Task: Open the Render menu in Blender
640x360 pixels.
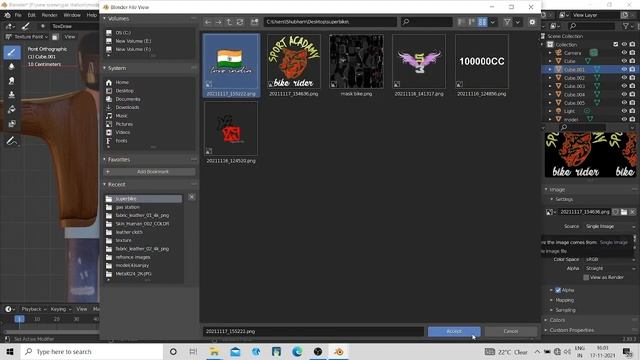Action: (49, 15)
